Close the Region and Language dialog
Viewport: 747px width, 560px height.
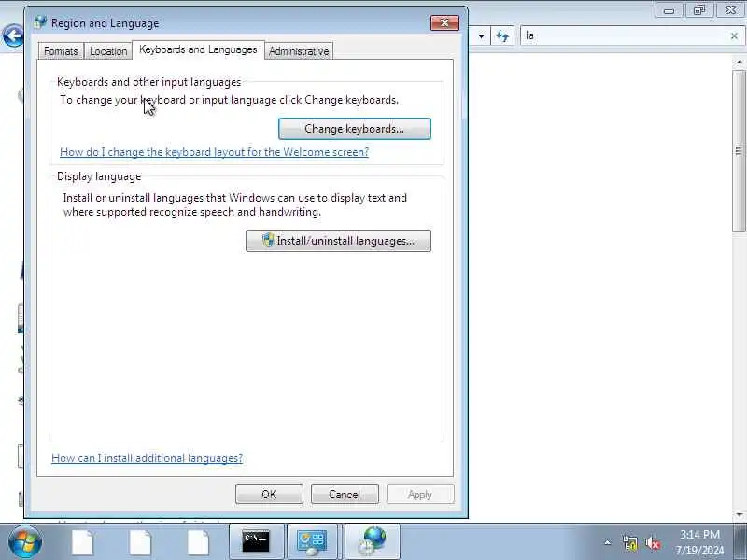(x=444, y=22)
